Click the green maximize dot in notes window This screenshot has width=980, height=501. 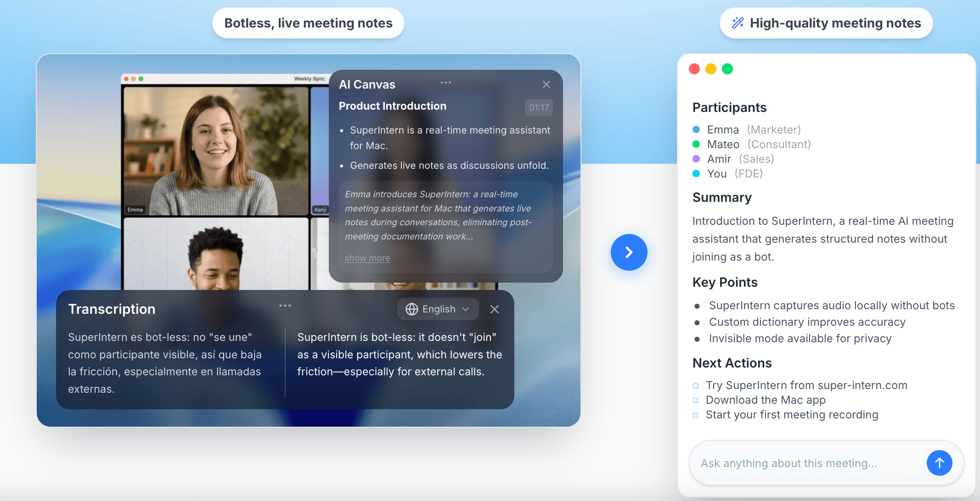tap(727, 69)
